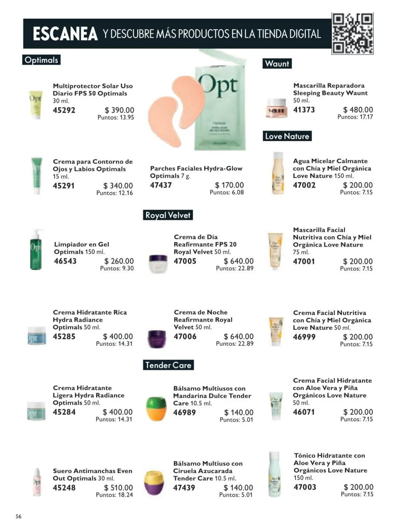The width and height of the screenshot is (395, 532).
Task: Click the ESCANEA banner heading
Action: click(x=65, y=34)
